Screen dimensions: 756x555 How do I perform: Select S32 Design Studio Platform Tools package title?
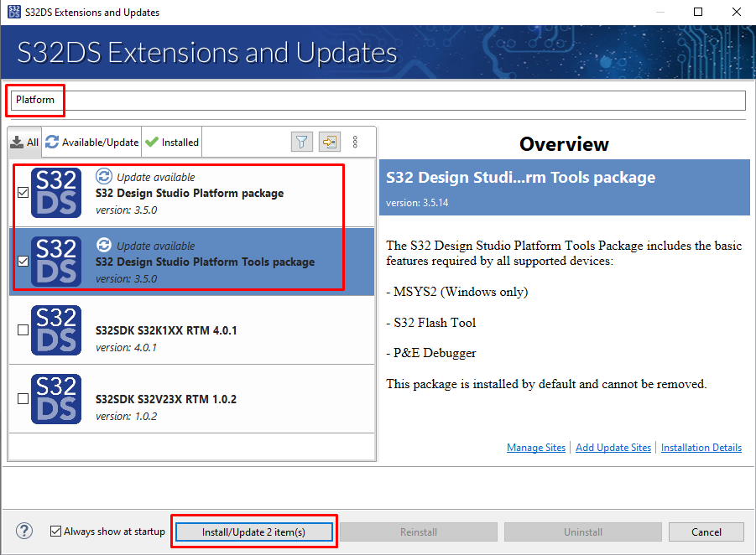(205, 262)
